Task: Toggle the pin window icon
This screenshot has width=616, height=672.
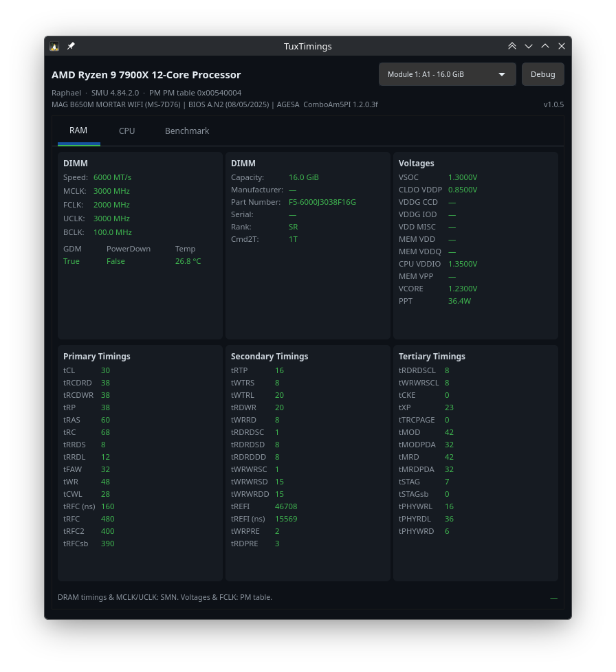Action: [x=71, y=46]
